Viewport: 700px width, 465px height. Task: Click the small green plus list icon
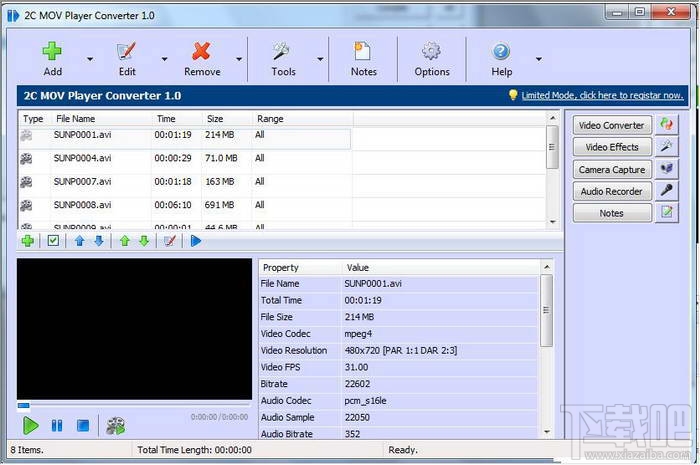click(28, 241)
